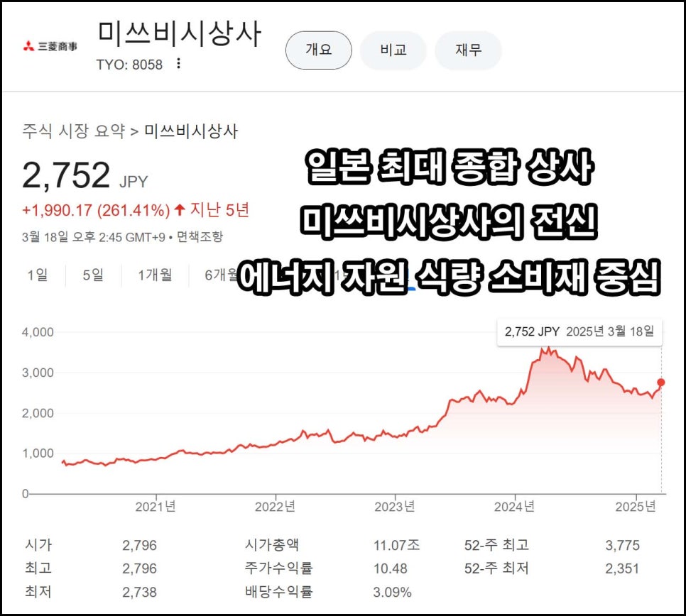Click the large 2,752 price figure
This screenshot has height=616, width=686.
(66, 175)
